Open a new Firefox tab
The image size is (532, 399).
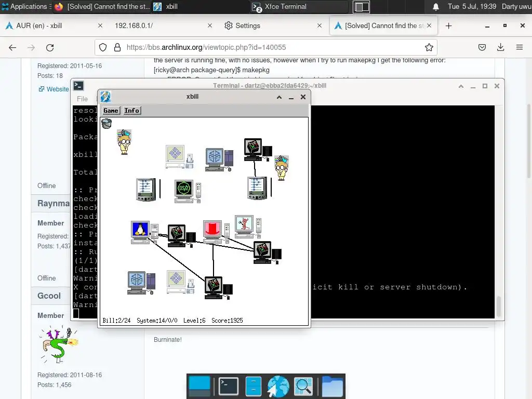pos(448,26)
